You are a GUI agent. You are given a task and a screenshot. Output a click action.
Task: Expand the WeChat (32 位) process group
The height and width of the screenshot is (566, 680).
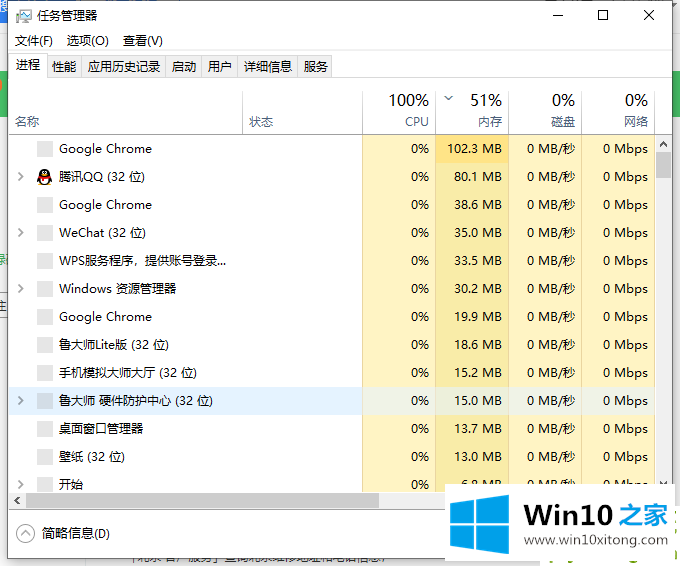point(20,232)
